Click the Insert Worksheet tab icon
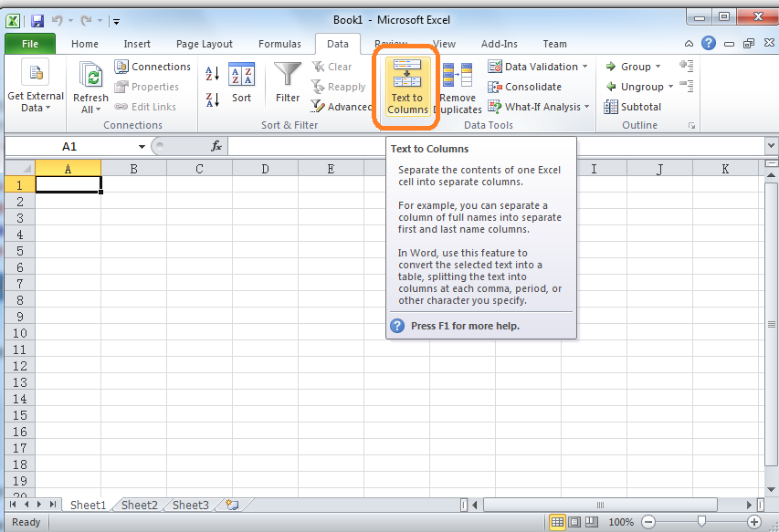Viewport: 779px width, 532px height. click(x=232, y=506)
